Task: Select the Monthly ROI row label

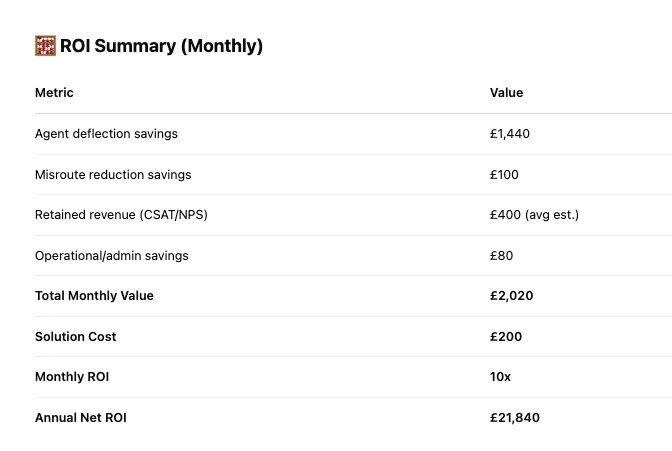Action: coord(72,377)
